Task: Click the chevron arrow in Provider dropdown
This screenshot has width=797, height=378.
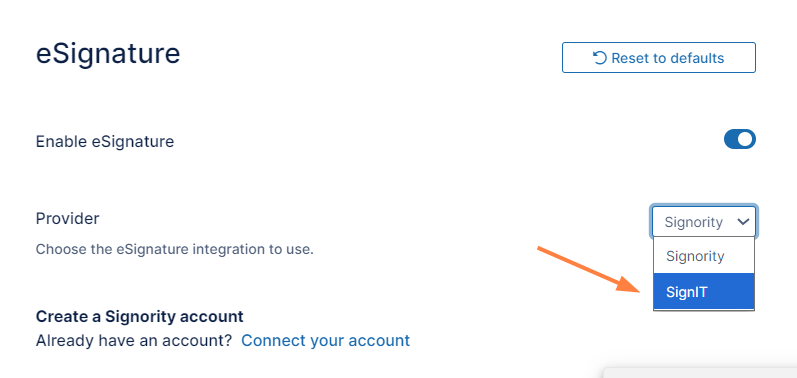Action: tap(743, 222)
